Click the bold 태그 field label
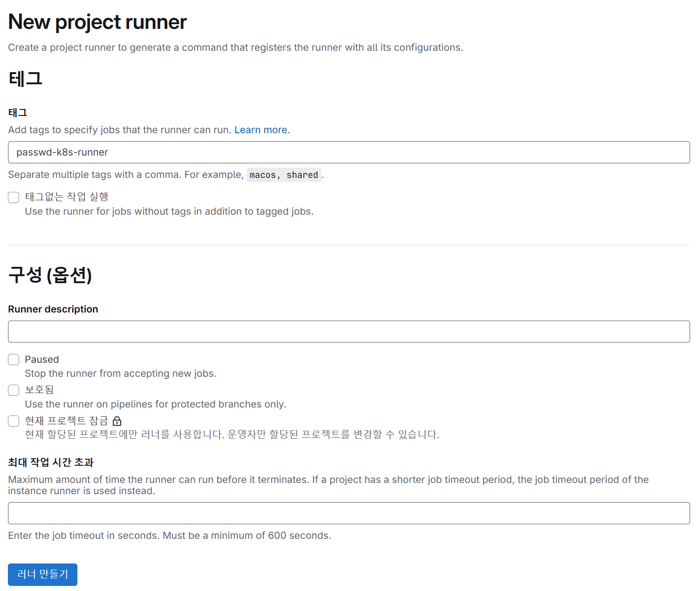The image size is (700, 591). coord(18,113)
